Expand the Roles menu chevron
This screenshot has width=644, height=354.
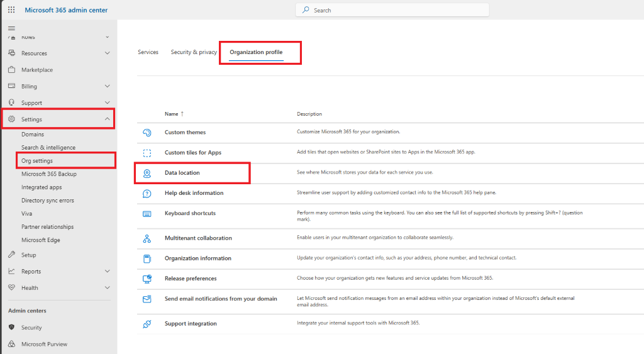(x=107, y=37)
